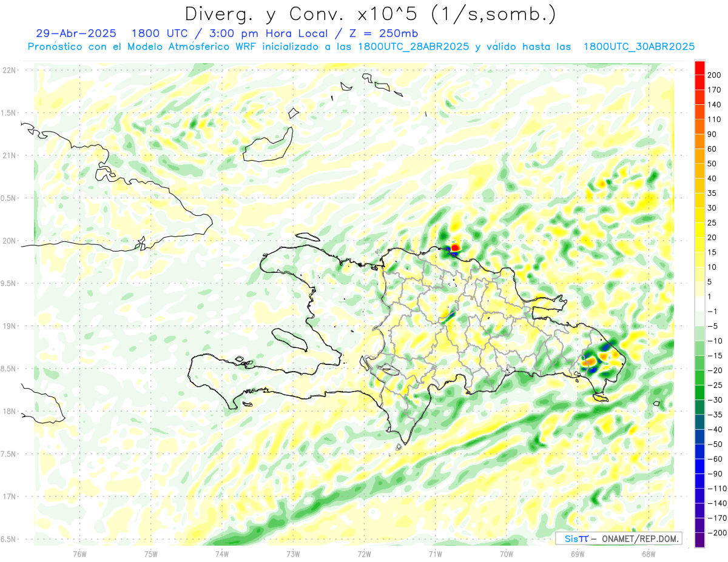Click the 7.5N latitude label
Screen dimensions: 728x562
[x=8, y=454]
